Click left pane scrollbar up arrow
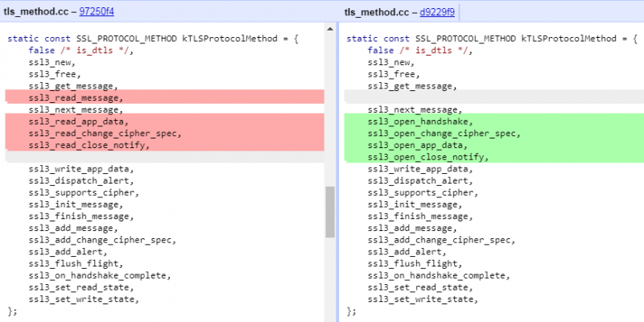 pyautogui.click(x=330, y=29)
